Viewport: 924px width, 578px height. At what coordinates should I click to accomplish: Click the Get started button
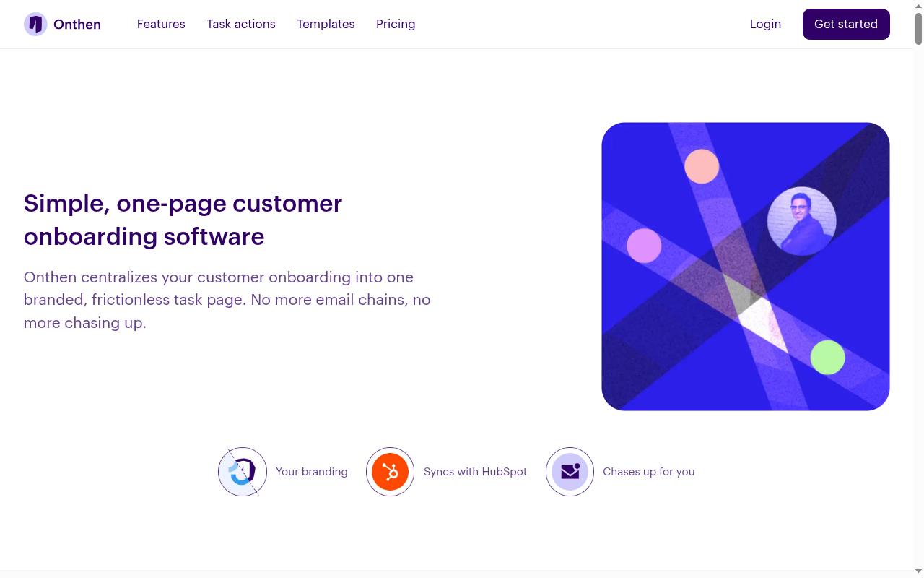click(x=846, y=24)
